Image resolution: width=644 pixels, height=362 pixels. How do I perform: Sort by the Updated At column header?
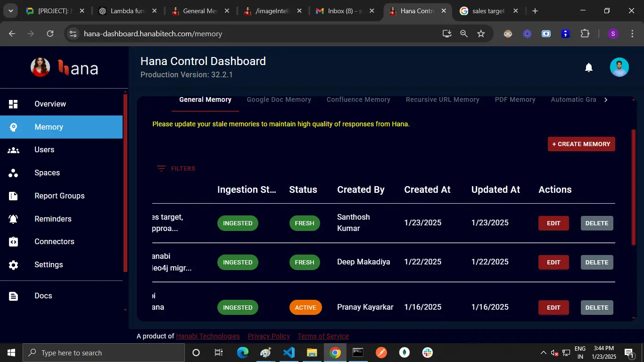coord(495,189)
